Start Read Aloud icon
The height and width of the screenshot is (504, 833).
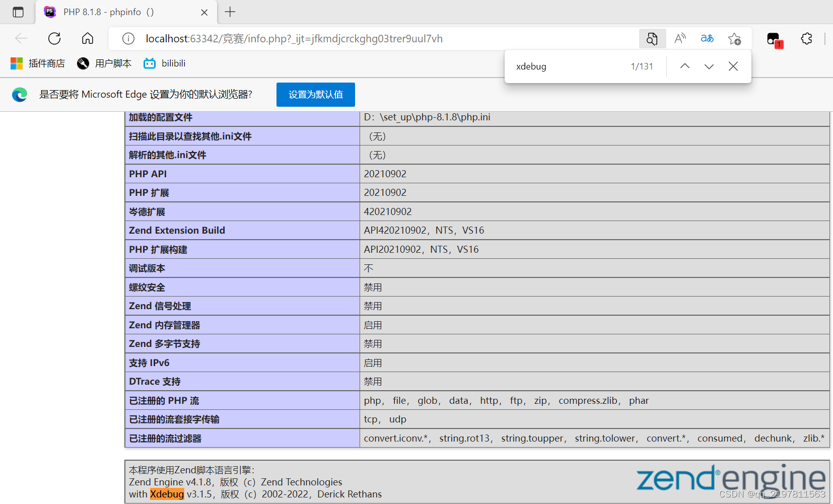click(x=680, y=38)
